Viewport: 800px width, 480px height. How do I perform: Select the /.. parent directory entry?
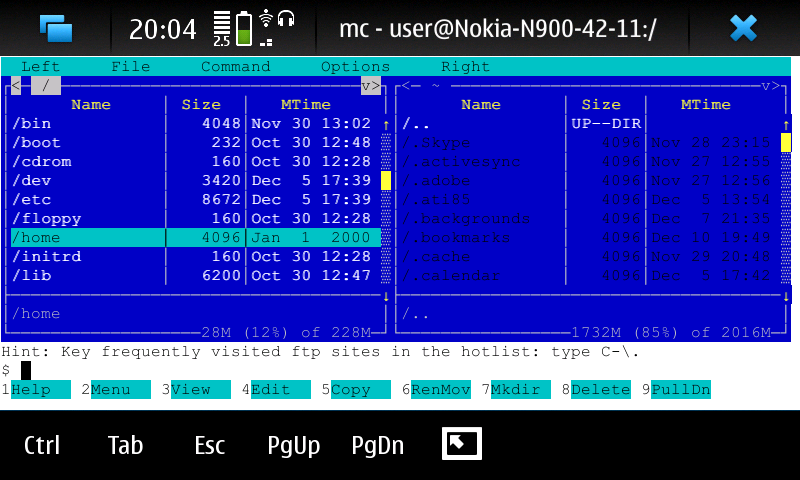591,123
